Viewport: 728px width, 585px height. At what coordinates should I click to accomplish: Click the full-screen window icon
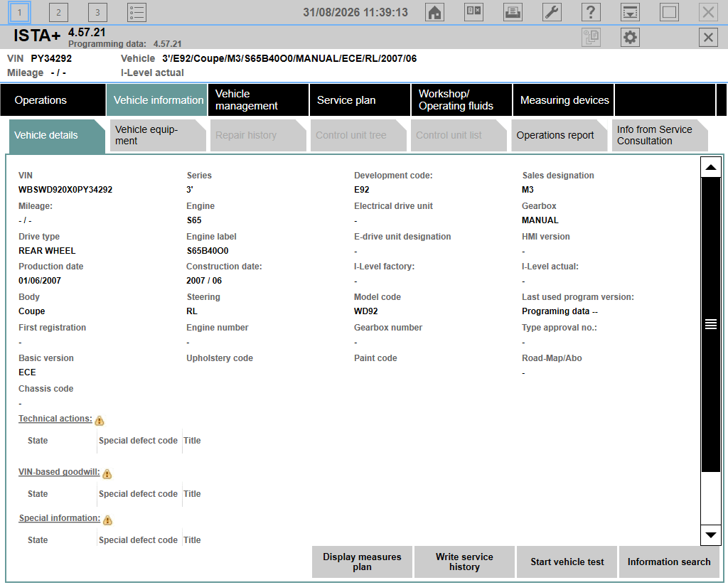tap(669, 13)
